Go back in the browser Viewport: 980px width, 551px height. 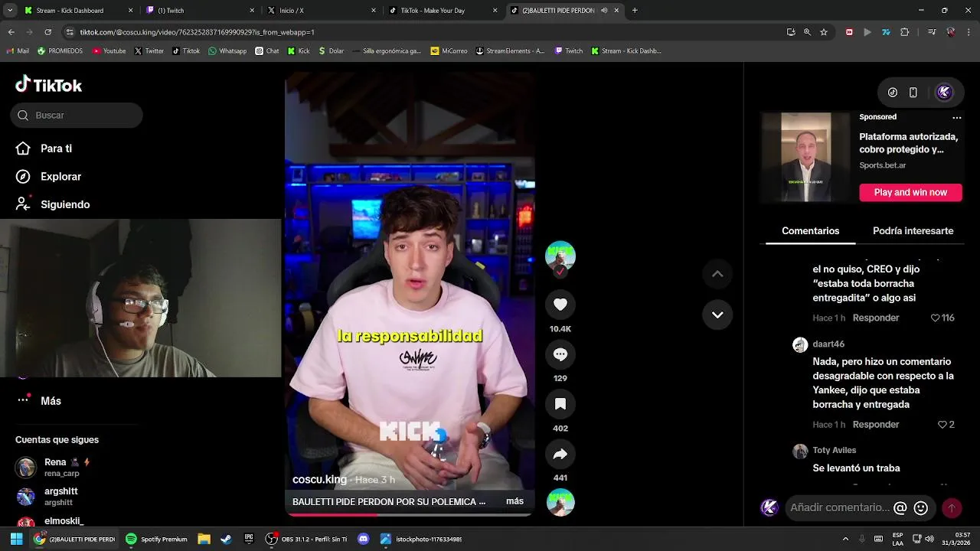tap(11, 32)
